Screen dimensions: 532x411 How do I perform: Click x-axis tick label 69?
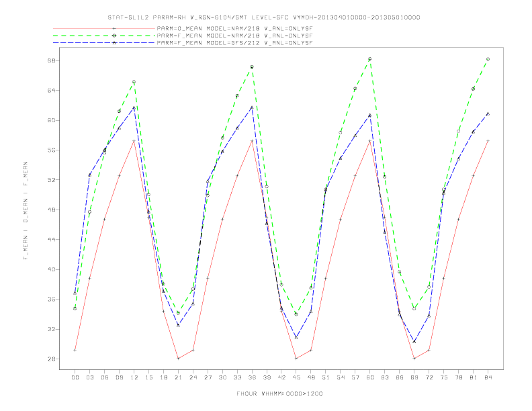pyautogui.click(x=414, y=377)
